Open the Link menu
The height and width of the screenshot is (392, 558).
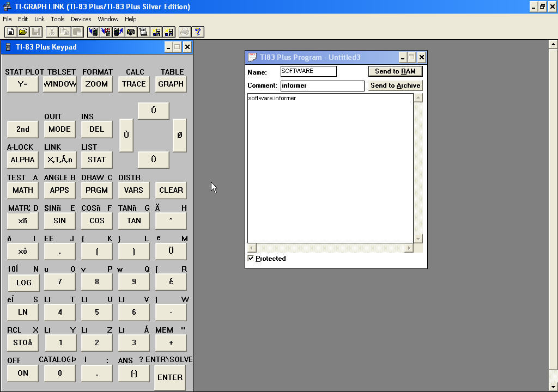(39, 19)
